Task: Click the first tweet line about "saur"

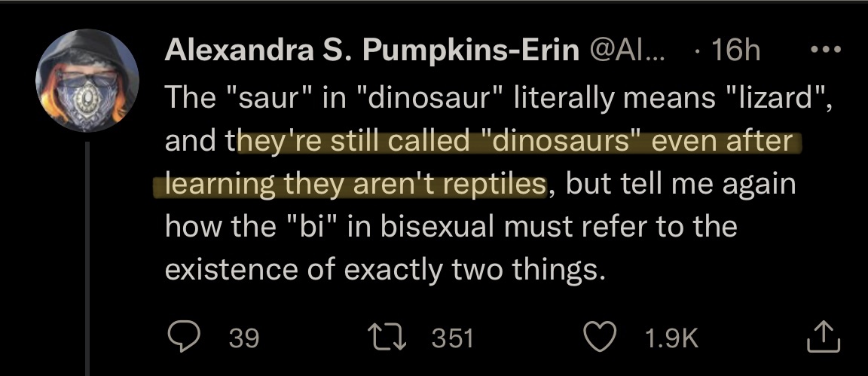Action: (498, 99)
